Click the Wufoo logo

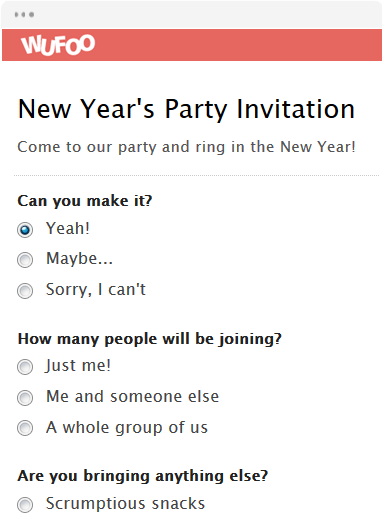pyautogui.click(x=58, y=44)
